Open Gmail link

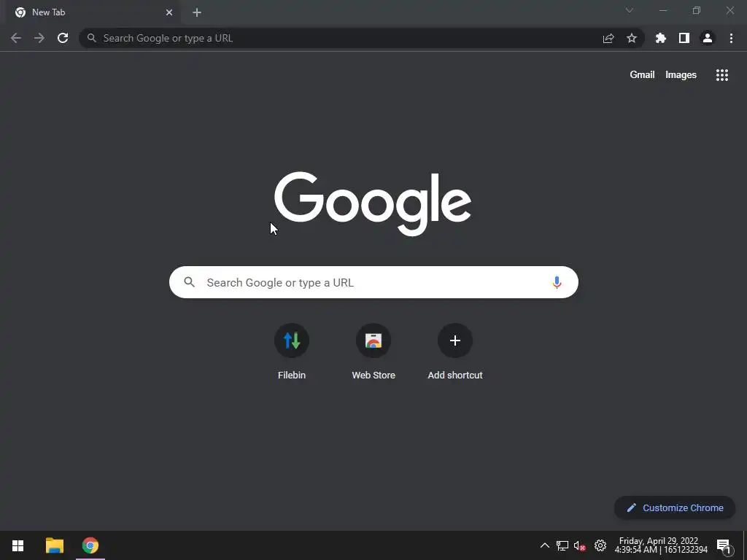pyautogui.click(x=642, y=75)
